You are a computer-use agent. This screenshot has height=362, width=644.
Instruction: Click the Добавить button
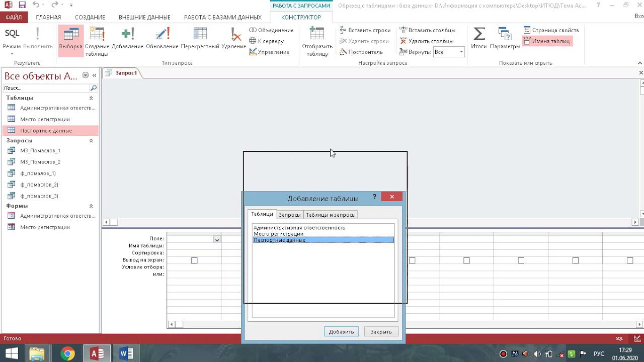pos(342,332)
